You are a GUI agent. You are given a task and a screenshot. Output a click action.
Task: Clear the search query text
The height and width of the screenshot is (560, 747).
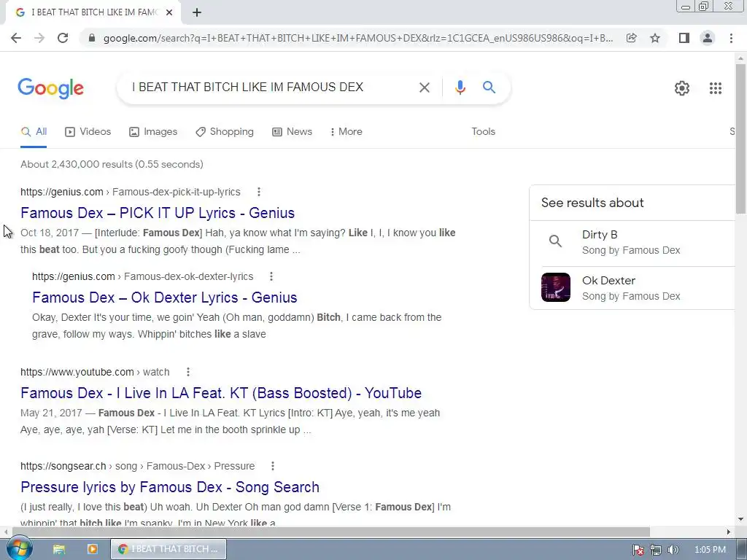click(424, 87)
